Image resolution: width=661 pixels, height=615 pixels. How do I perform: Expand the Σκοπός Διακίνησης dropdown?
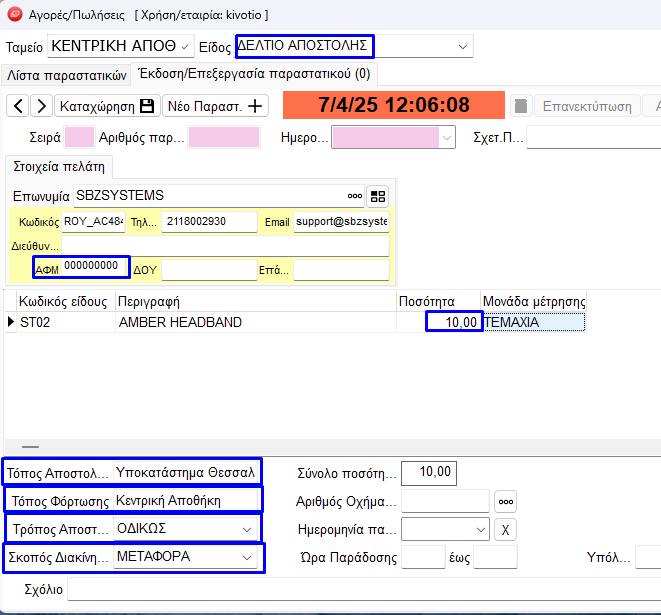(x=247, y=557)
